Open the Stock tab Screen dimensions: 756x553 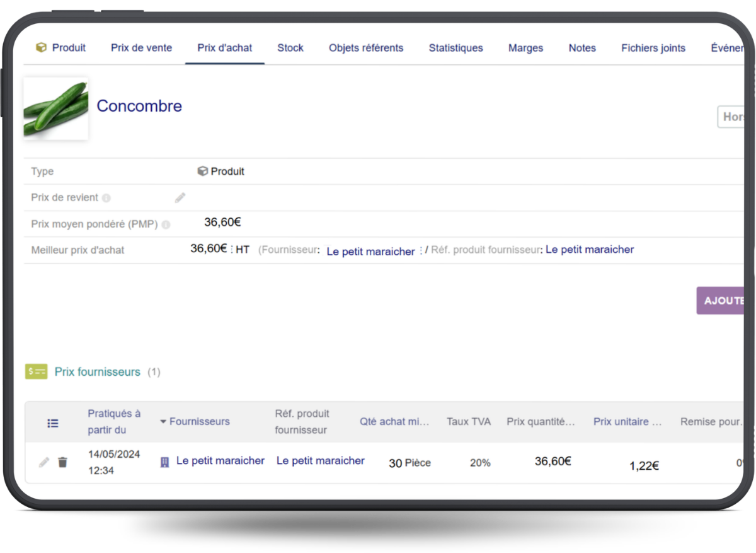[290, 48]
